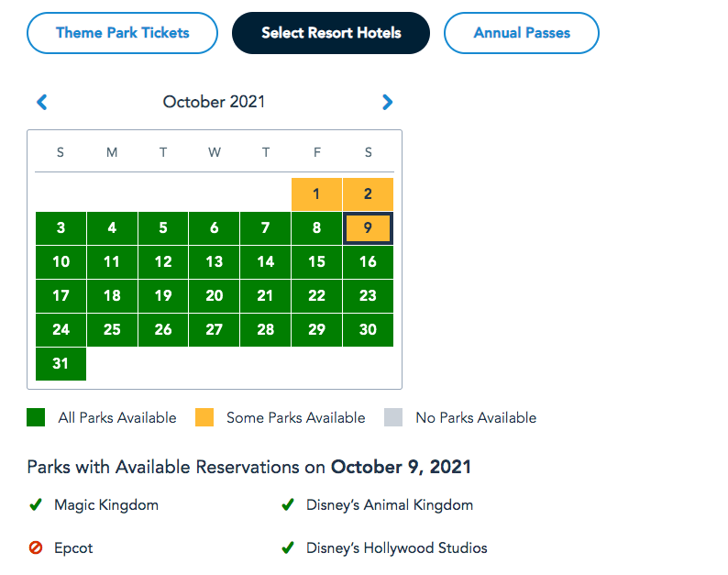Select October 1 on the calendar
The image size is (728, 575).
(316, 194)
